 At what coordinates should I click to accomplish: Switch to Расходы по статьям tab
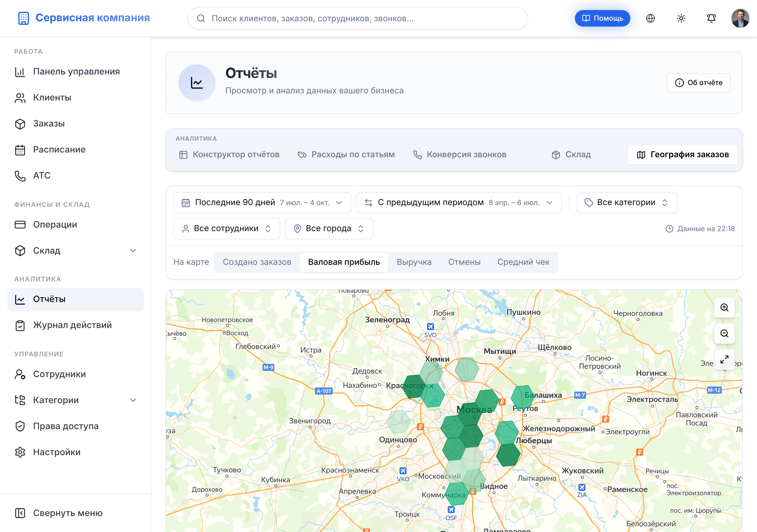(346, 155)
